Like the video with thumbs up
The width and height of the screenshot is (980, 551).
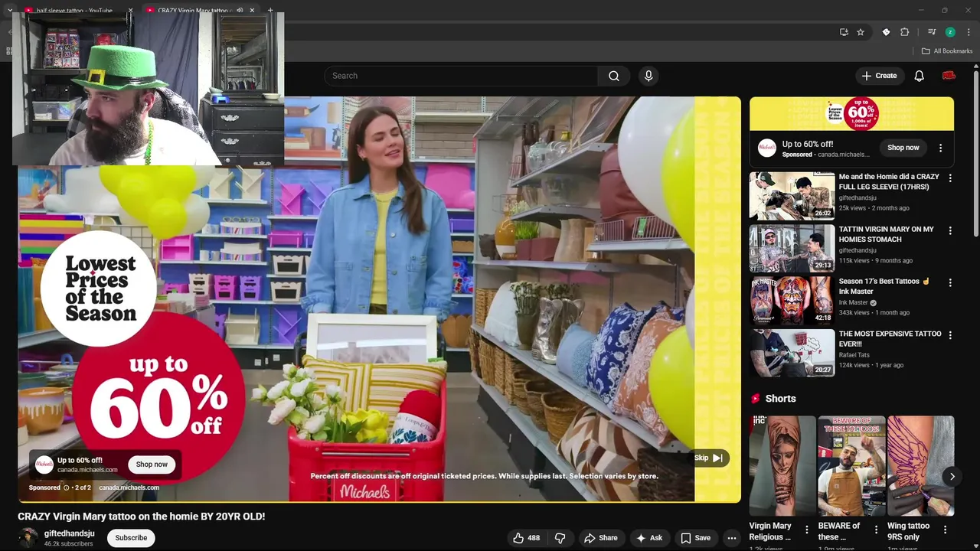pos(527,538)
